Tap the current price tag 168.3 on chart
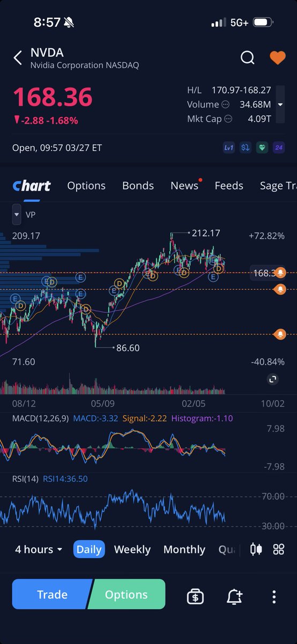Image resolution: width=297 pixels, height=644 pixels. click(x=264, y=273)
